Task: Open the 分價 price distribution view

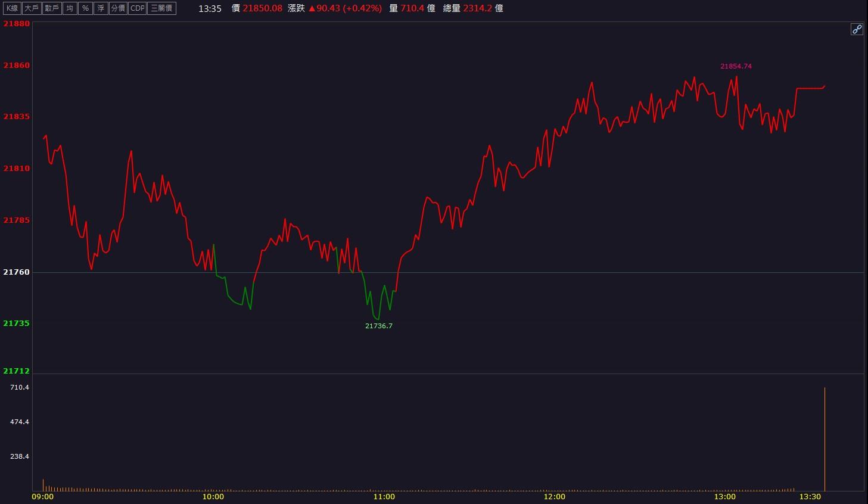Action: click(x=118, y=8)
